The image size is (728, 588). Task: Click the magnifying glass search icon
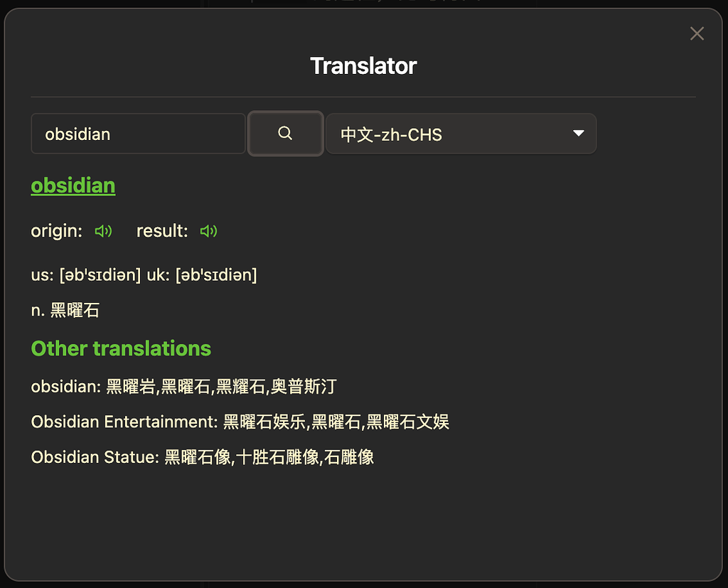click(285, 133)
